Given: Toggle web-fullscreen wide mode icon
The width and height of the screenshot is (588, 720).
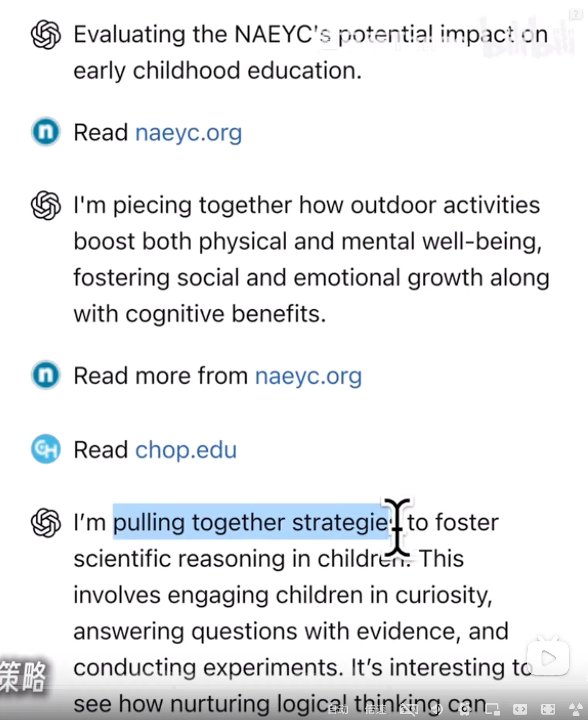Looking at the screenshot, I should [x=520, y=709].
